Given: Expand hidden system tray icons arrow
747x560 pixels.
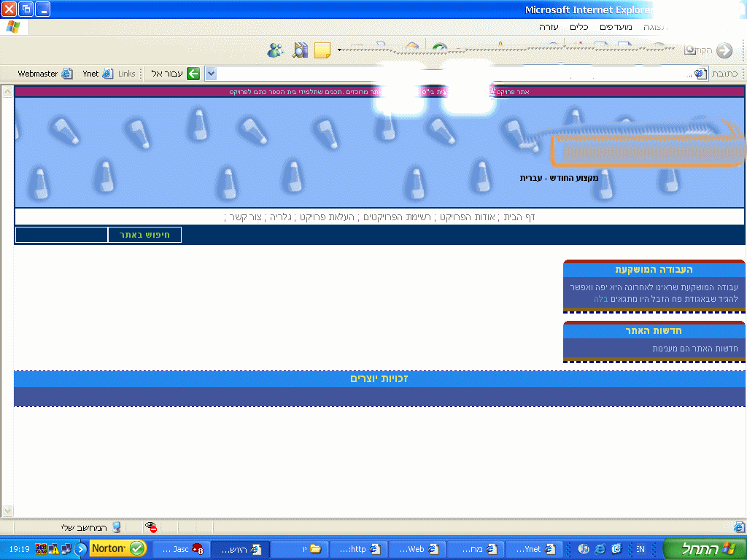Looking at the screenshot, I should point(80,548).
